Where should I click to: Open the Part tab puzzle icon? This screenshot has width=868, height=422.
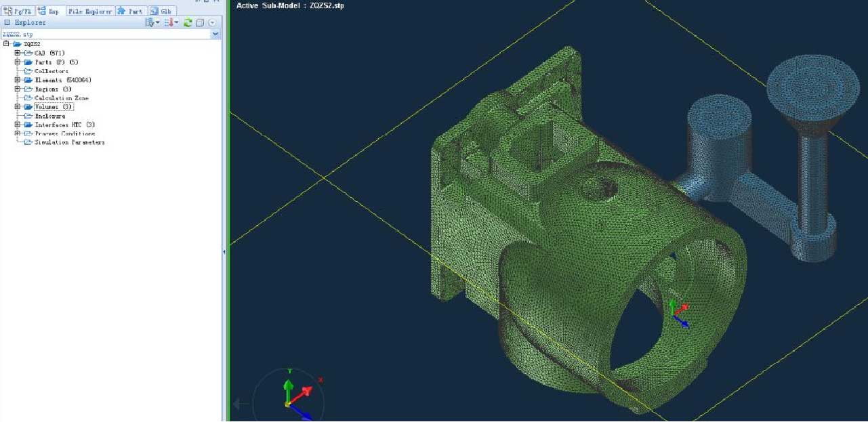point(121,11)
